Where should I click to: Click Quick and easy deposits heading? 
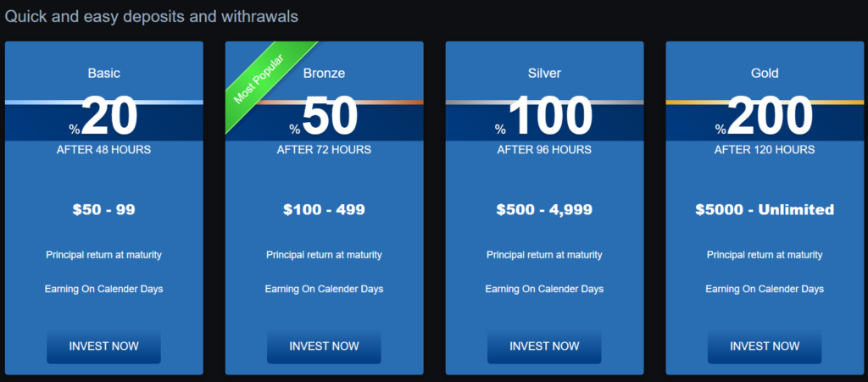(152, 16)
